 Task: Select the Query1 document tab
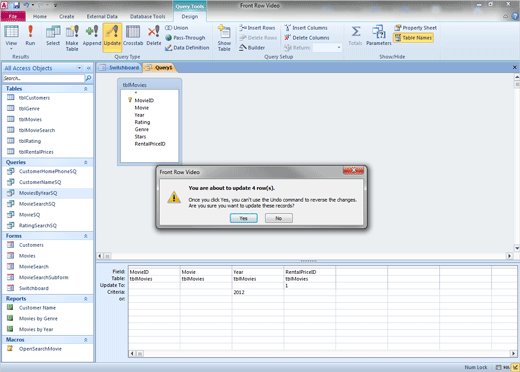click(159, 68)
